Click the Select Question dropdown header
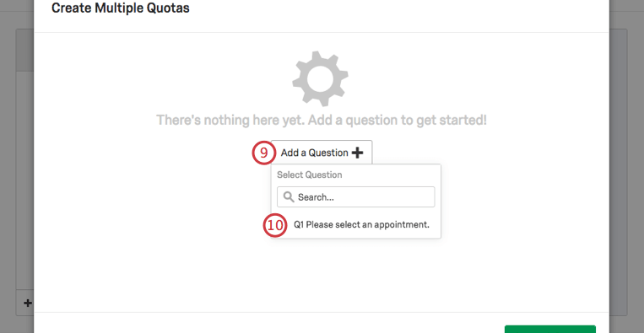 pyautogui.click(x=309, y=175)
